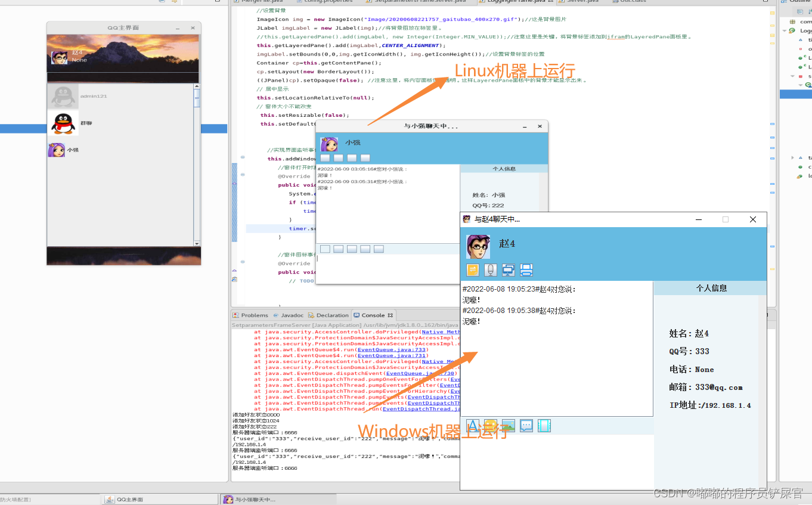812x505 pixels.
Task: Click the contact list scrollbar thumb in QQ主界面
Action: pos(197,99)
